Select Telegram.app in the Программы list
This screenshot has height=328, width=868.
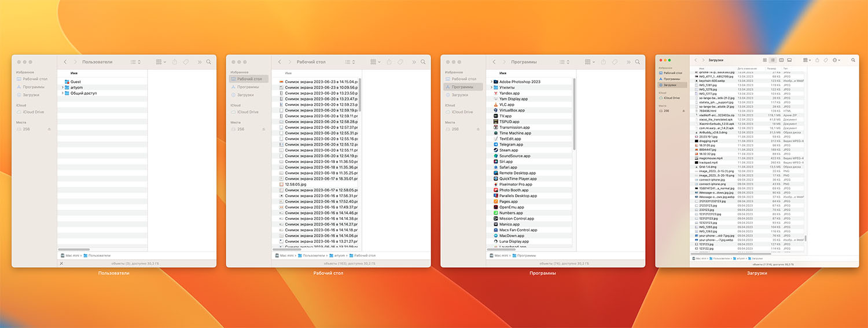[x=511, y=145]
